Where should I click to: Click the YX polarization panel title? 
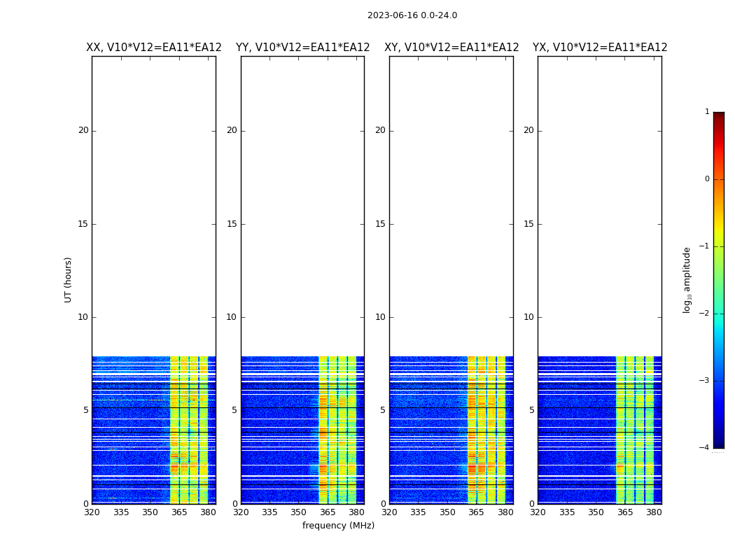pos(600,48)
